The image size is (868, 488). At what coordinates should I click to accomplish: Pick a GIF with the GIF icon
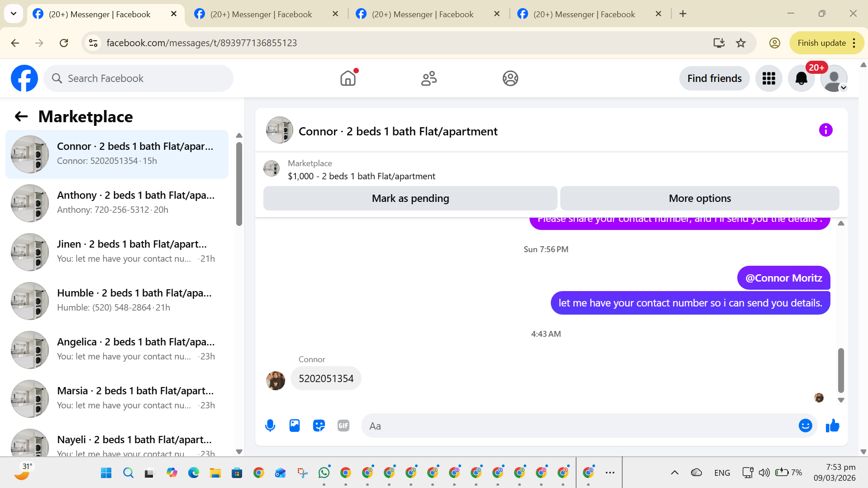click(x=343, y=426)
